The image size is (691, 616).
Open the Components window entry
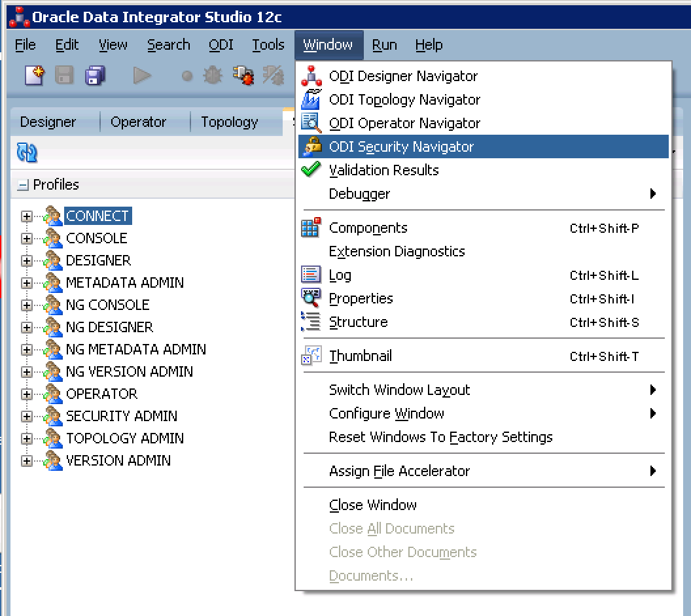[368, 228]
